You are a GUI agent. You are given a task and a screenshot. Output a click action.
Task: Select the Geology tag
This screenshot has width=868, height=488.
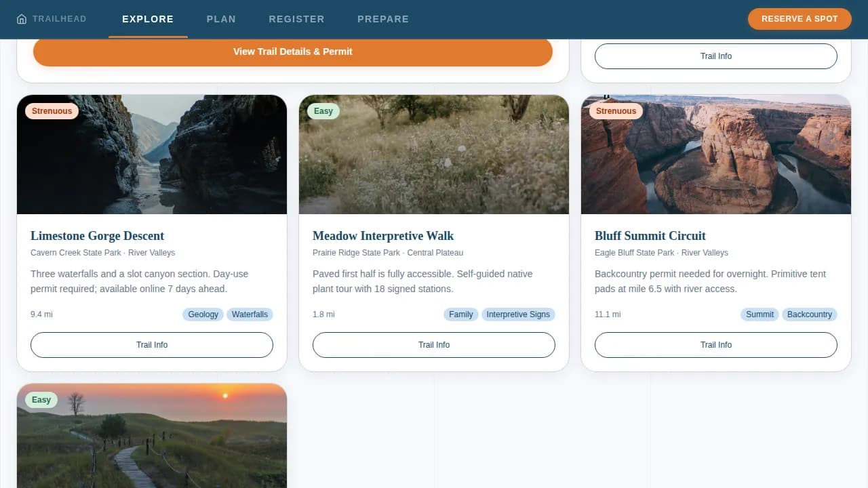203,314
